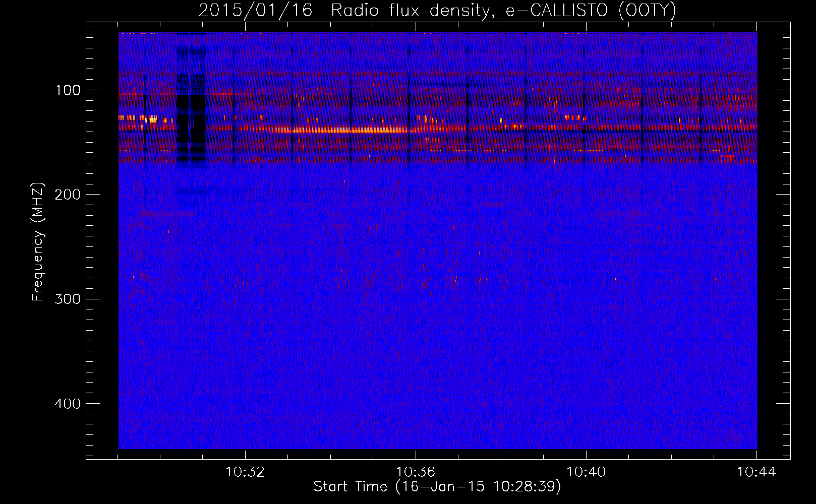816x504 pixels.
Task: Click the 10:32 time tick label
Action: click(245, 472)
